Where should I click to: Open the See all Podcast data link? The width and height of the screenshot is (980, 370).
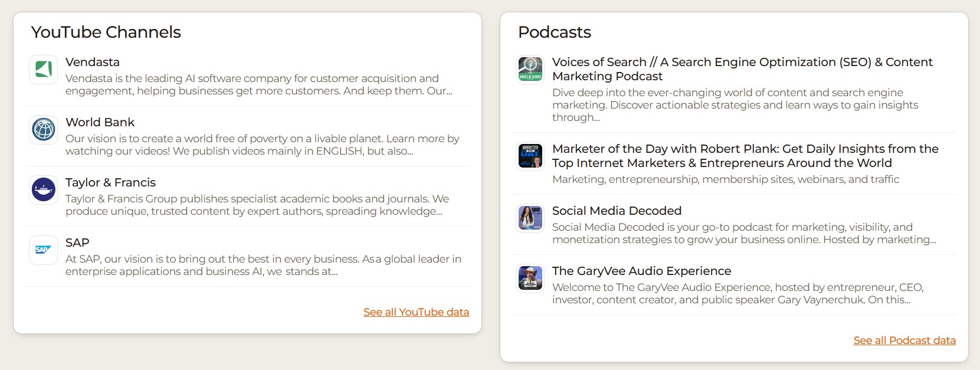[x=904, y=340]
